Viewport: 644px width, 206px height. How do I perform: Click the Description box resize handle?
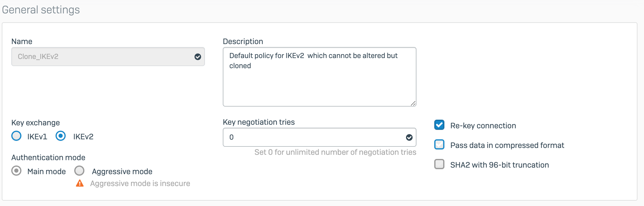coord(413,103)
